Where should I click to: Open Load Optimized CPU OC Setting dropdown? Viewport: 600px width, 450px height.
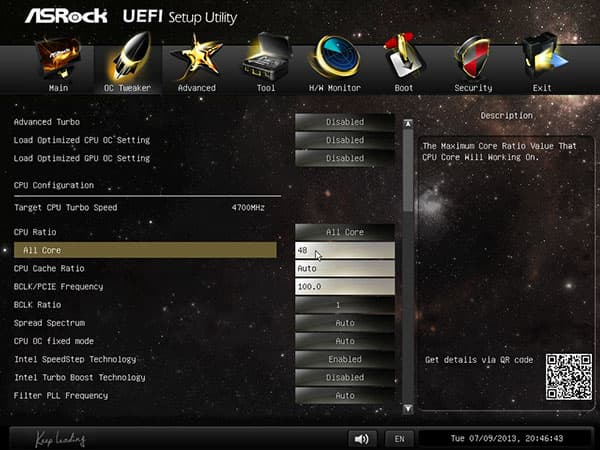click(x=345, y=140)
